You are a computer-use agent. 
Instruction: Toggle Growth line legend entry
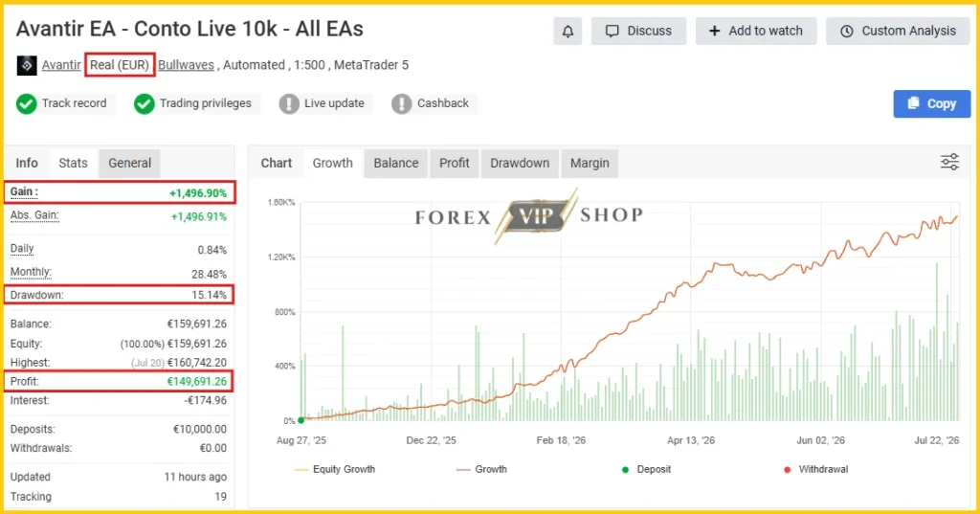click(481, 469)
